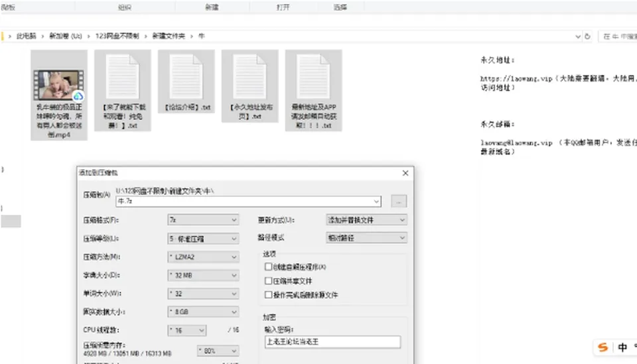Open the 压缩格式 7z dropdown
The height and width of the screenshot is (364, 637).
203,219
